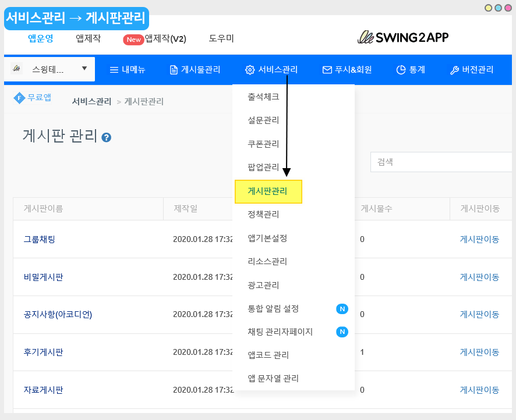The height and width of the screenshot is (420, 516).
Task: Open 통계 chart menu
Action: (x=411, y=70)
